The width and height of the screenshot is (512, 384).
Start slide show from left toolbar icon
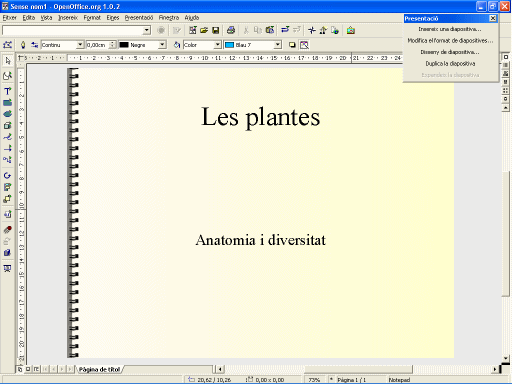coord(7,268)
